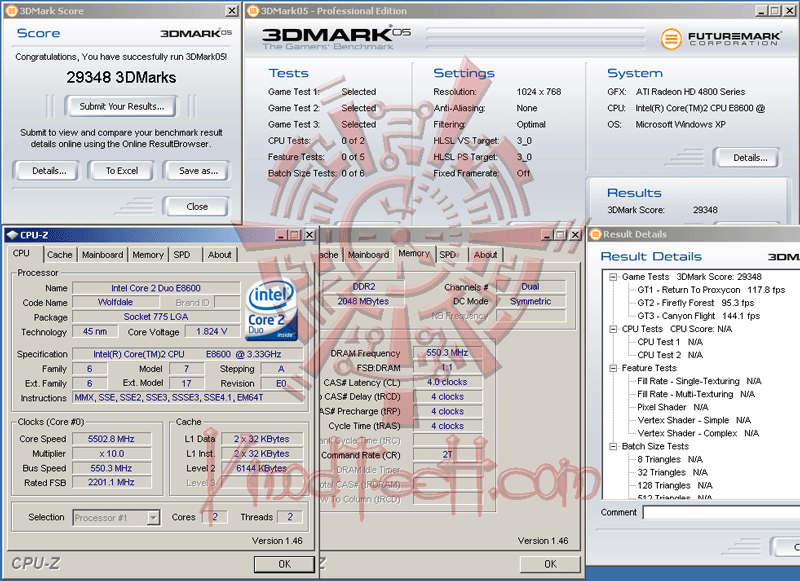The height and width of the screenshot is (581, 800).
Task: Select Vertex Shader - Complex row
Action: [698, 434]
